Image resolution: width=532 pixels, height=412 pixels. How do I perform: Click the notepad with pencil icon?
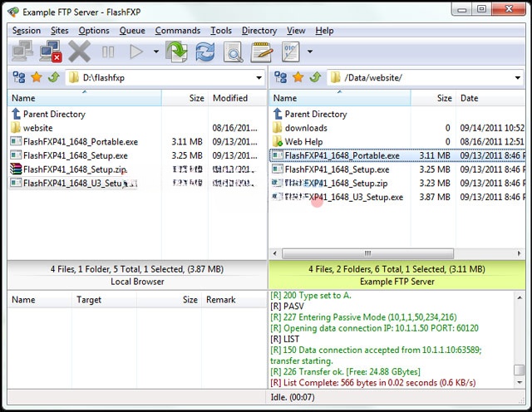262,51
